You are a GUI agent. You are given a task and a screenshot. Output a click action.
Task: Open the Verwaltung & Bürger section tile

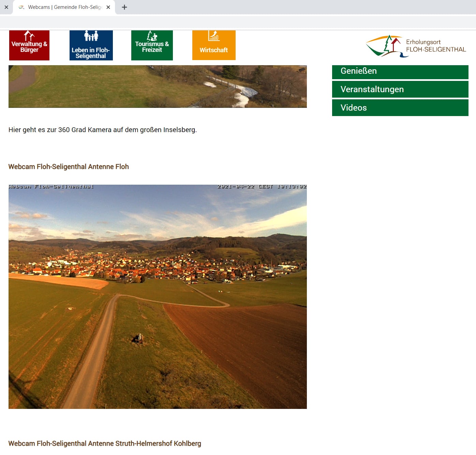pyautogui.click(x=29, y=45)
